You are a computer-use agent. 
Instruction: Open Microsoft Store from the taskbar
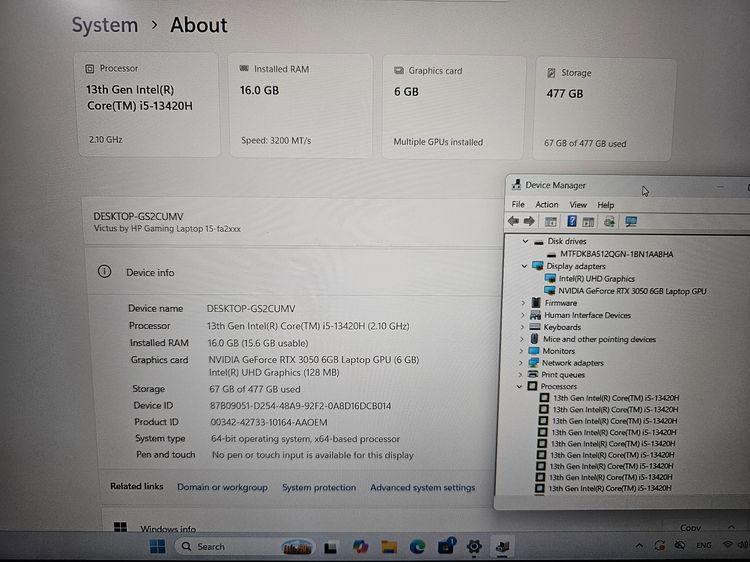(x=446, y=546)
